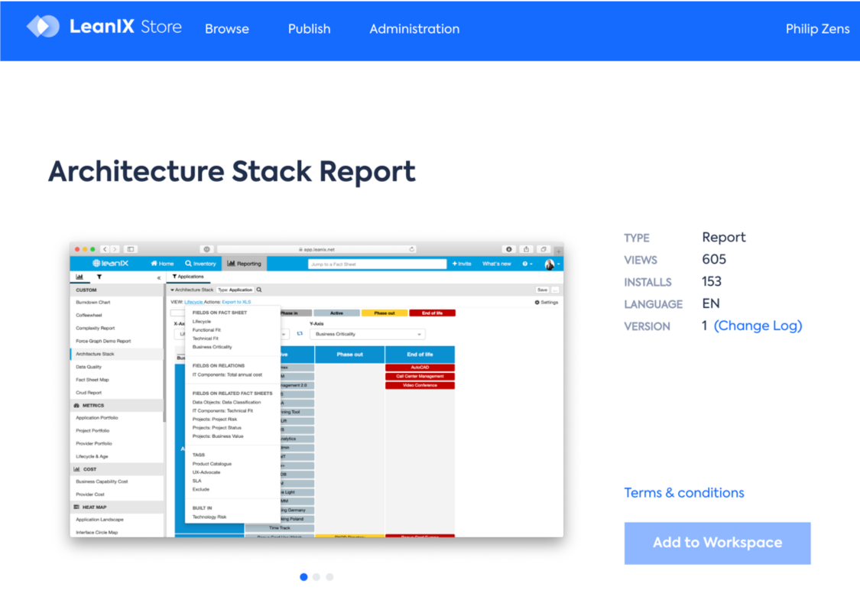
Task: Select Technical Fit under Fields on Fact Sheet
Action: [205, 339]
